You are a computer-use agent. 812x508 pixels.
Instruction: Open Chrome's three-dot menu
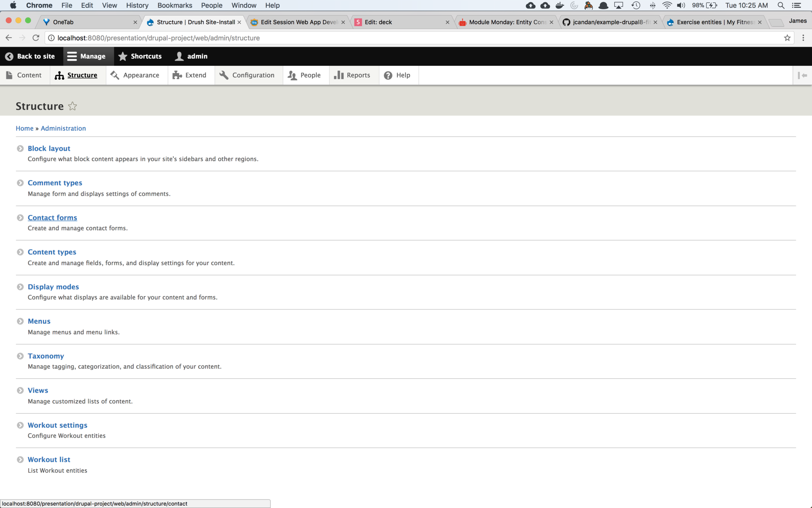(803, 38)
